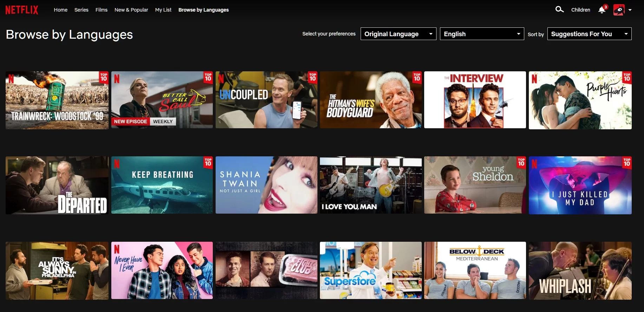Open The Hitman's Wife's Bodyguard card

coord(371,100)
